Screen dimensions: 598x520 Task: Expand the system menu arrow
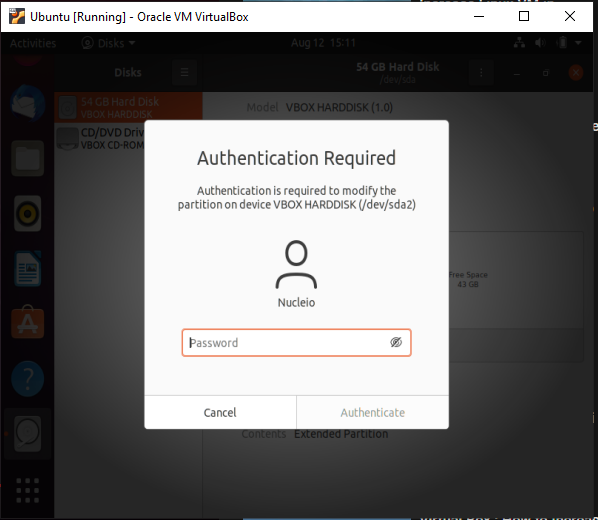(578, 43)
